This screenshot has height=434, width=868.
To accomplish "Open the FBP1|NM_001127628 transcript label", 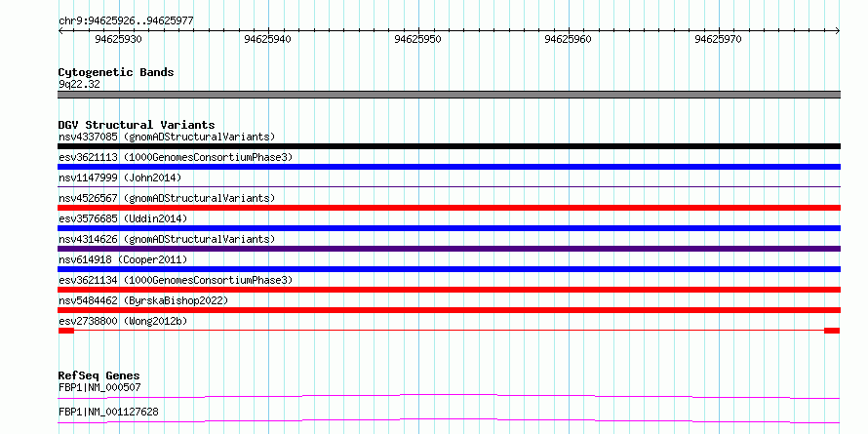I will pos(108,412).
